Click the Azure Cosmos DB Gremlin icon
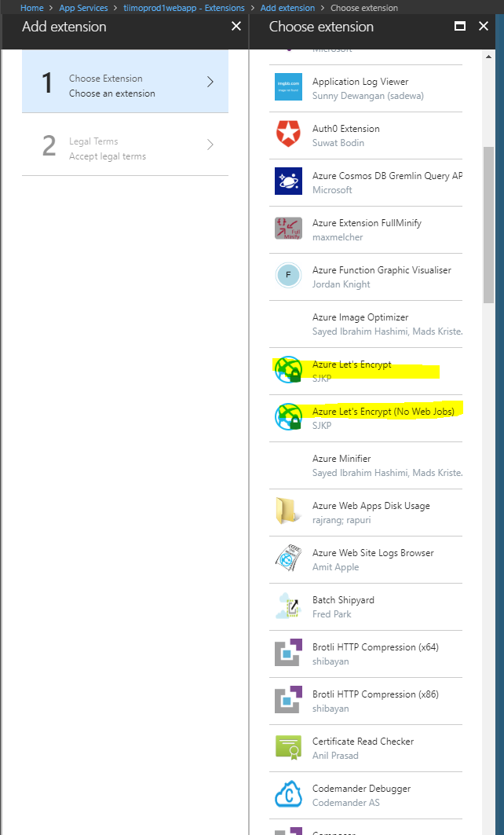 pyautogui.click(x=288, y=181)
